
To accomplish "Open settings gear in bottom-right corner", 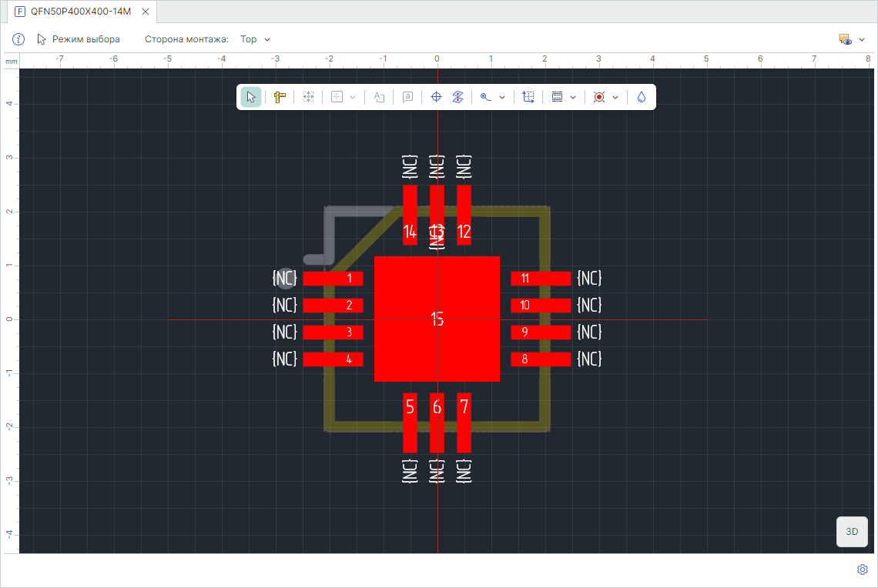I will pyautogui.click(x=863, y=570).
